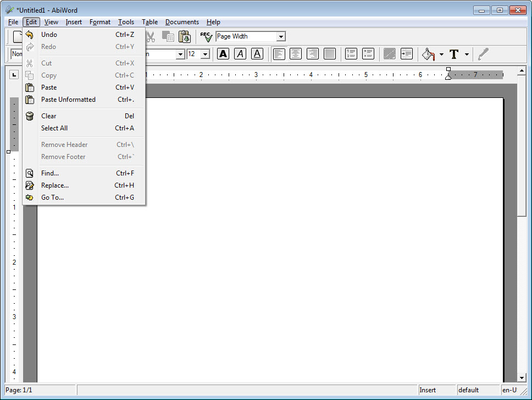Image resolution: width=532 pixels, height=400 pixels.
Task: Open the Insert menu
Action: click(74, 22)
